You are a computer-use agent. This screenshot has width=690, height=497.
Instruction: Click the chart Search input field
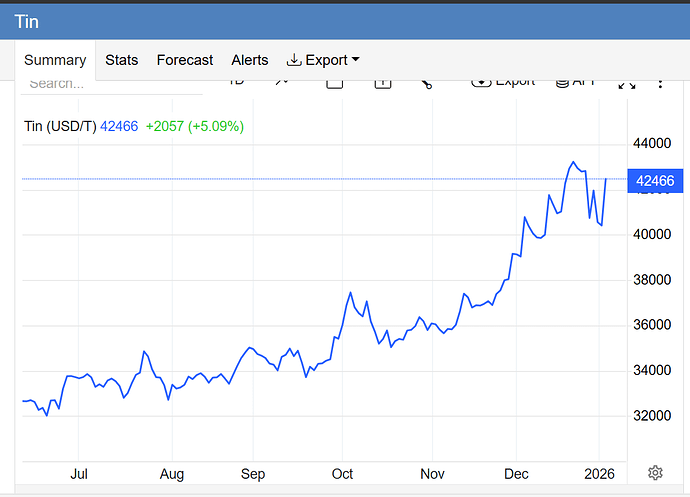click(x=112, y=86)
